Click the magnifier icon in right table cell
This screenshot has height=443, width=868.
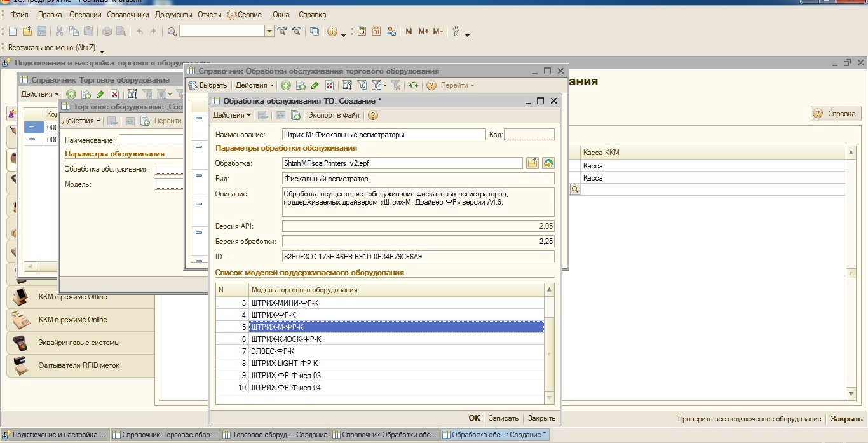pyautogui.click(x=575, y=189)
